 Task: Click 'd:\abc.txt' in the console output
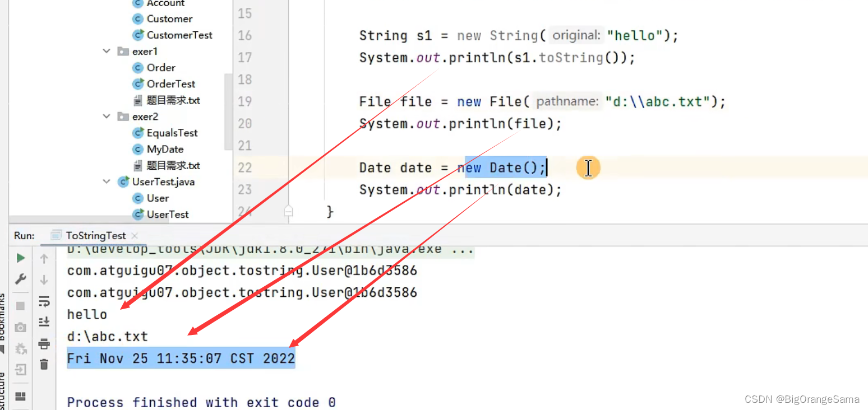[108, 337]
